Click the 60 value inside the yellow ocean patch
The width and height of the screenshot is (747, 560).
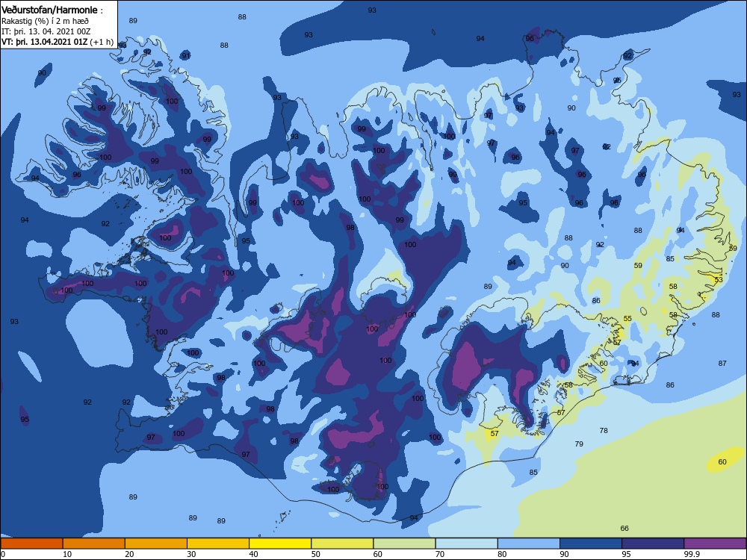722,461
